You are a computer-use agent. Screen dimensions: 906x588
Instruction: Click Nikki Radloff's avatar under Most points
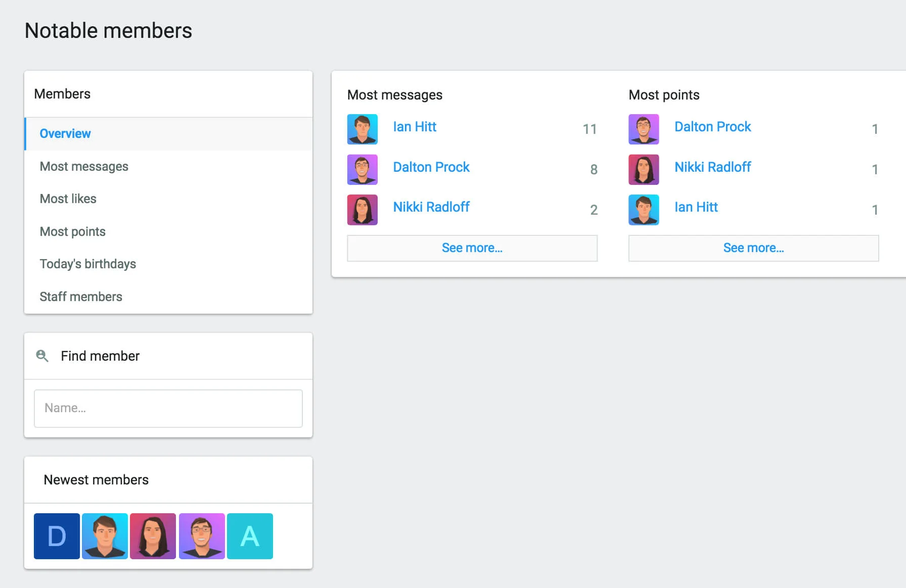[x=644, y=170]
